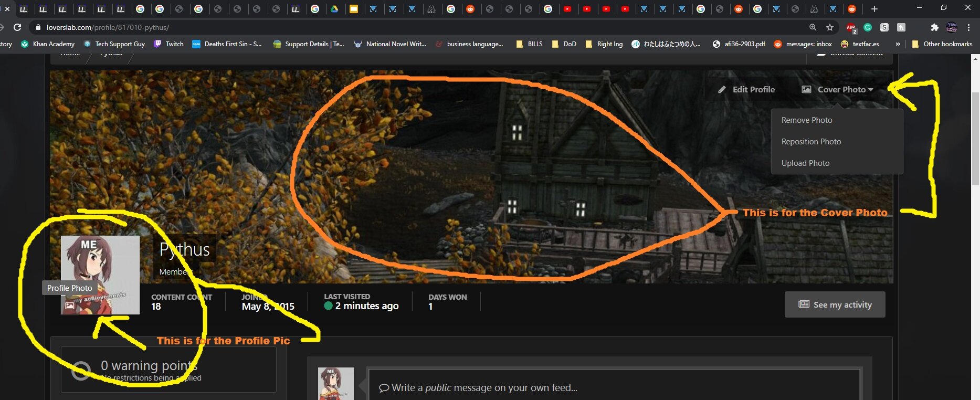Click the small avatar beside the feed box
The width and height of the screenshot is (980, 400).
click(x=336, y=384)
